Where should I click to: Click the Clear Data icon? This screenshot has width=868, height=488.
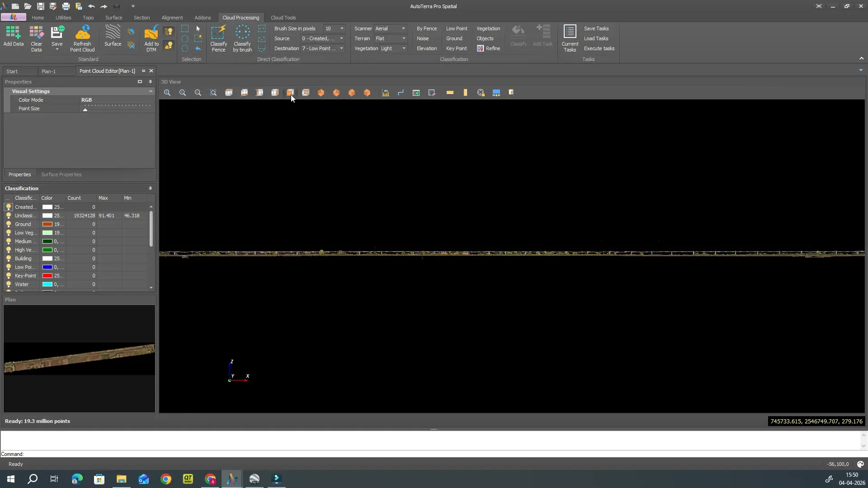click(36, 39)
